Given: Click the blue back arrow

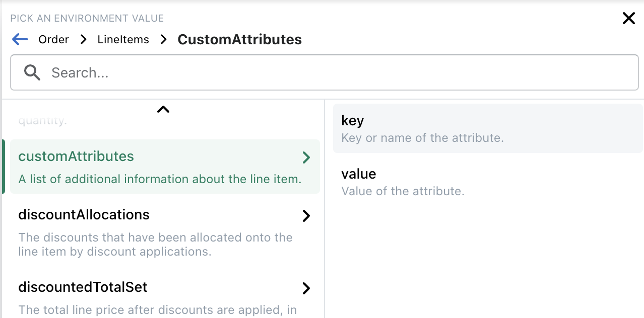Looking at the screenshot, I should click(20, 40).
